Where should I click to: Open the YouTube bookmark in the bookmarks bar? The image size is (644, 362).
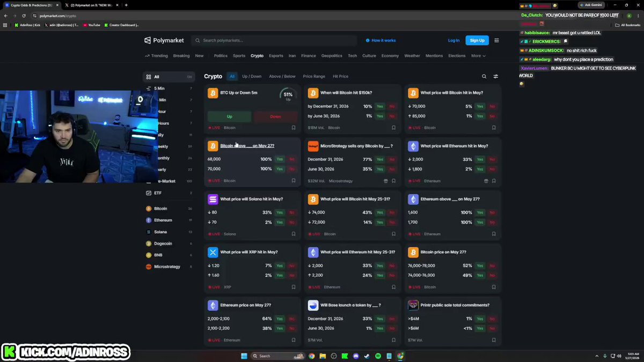click(92, 25)
